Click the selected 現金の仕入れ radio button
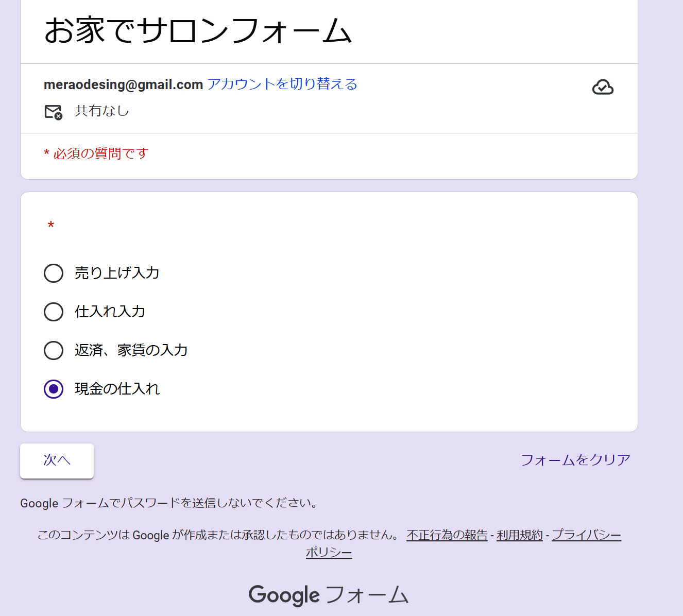683x616 pixels. 54,389
